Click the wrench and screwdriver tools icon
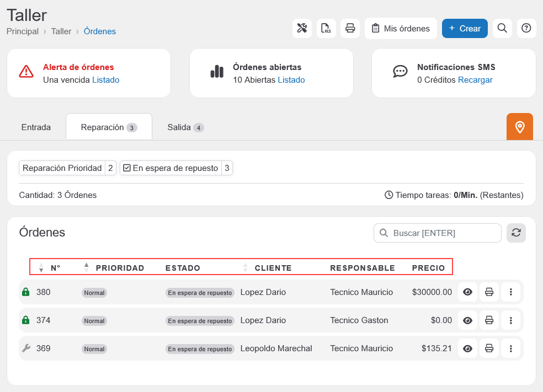Image resolution: width=543 pixels, height=392 pixels. click(x=302, y=28)
